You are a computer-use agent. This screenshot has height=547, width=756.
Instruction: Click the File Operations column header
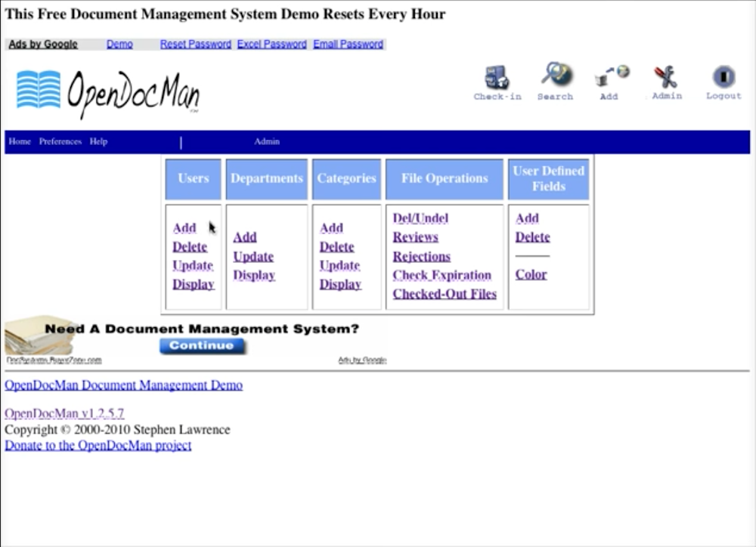coord(445,179)
